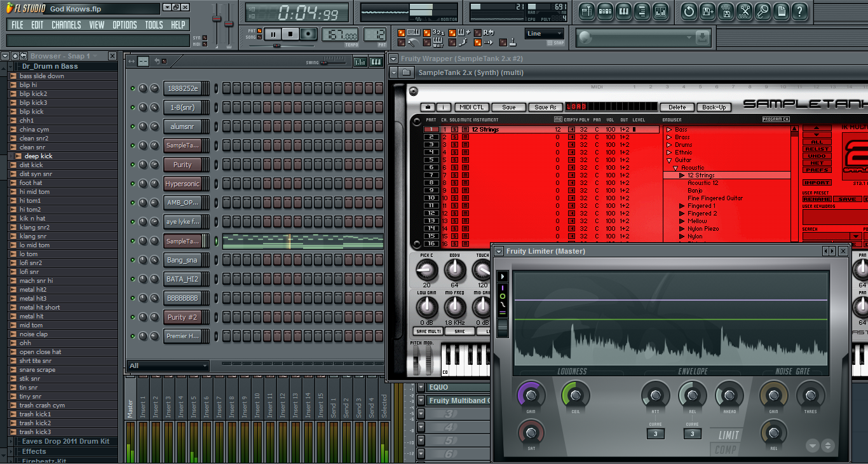The height and width of the screenshot is (464, 868).
Task: Click the undo history circular arrow icon
Action: pos(689,11)
